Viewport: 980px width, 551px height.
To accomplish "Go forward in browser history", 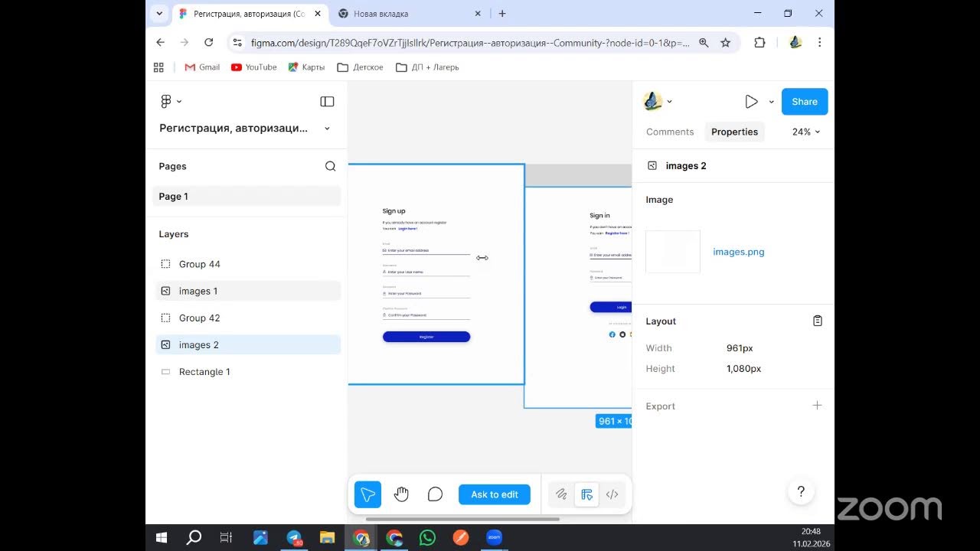I will (x=185, y=43).
